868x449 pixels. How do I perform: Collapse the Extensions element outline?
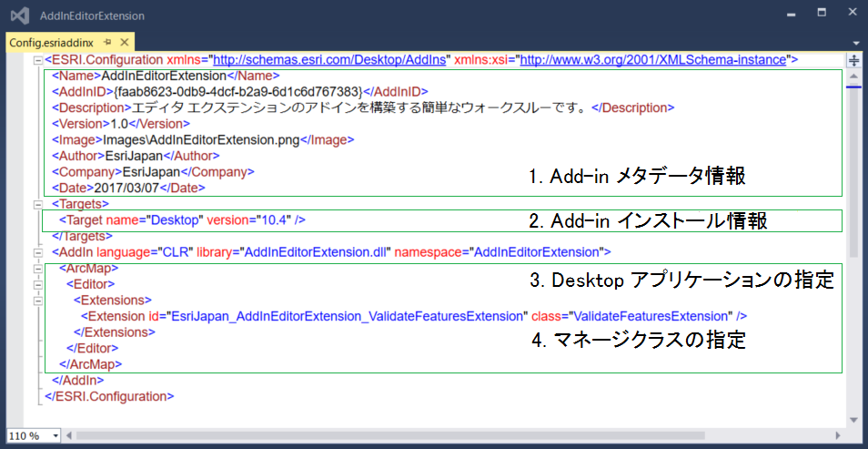click(x=38, y=301)
